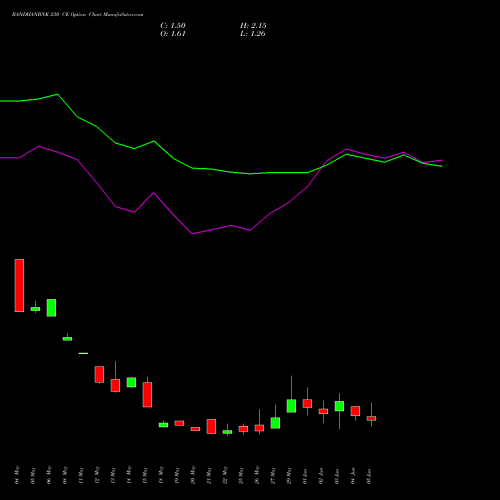Click the red 12 May candlestick
The image size is (500, 500).
[x=99, y=374]
